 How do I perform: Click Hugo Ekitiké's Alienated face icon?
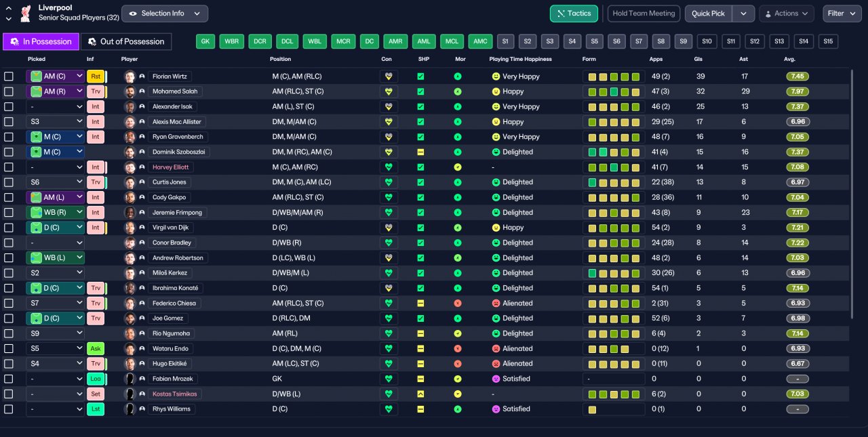(x=496, y=363)
